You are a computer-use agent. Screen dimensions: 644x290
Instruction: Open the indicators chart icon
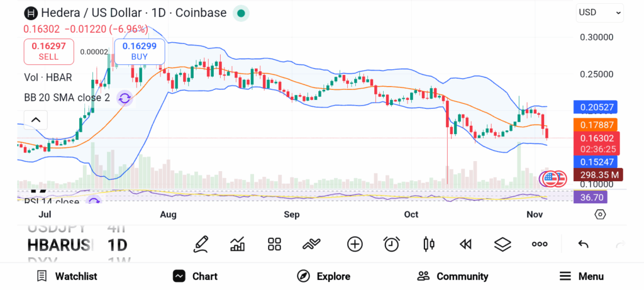point(238,244)
